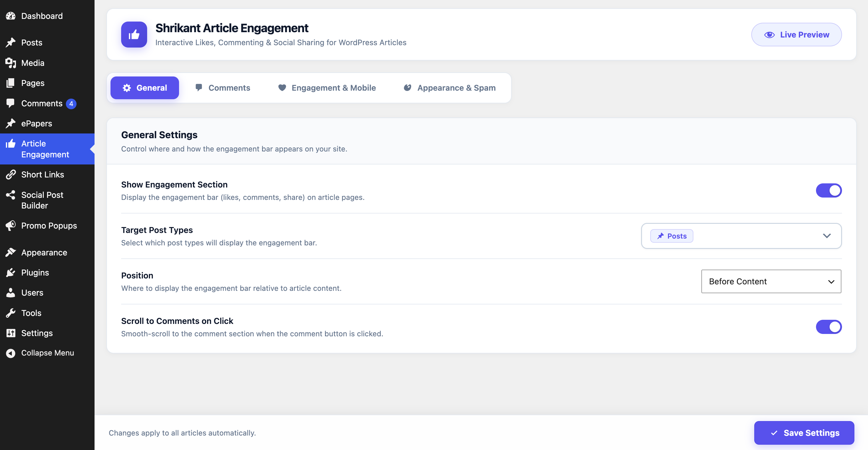Open the Users admin link

pyautogui.click(x=47, y=292)
